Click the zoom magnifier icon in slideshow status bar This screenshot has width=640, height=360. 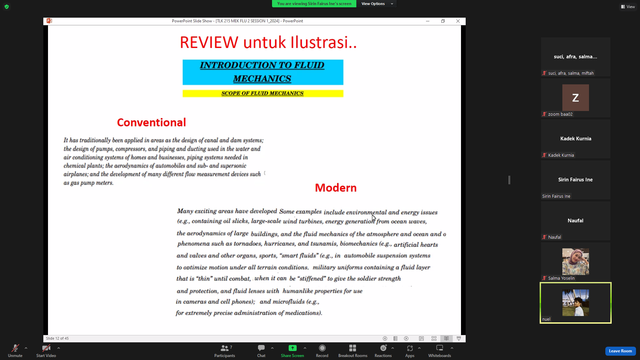[407, 338]
